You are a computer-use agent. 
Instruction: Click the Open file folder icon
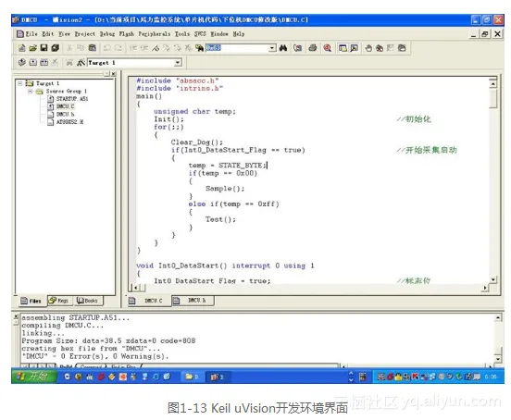pos(33,48)
